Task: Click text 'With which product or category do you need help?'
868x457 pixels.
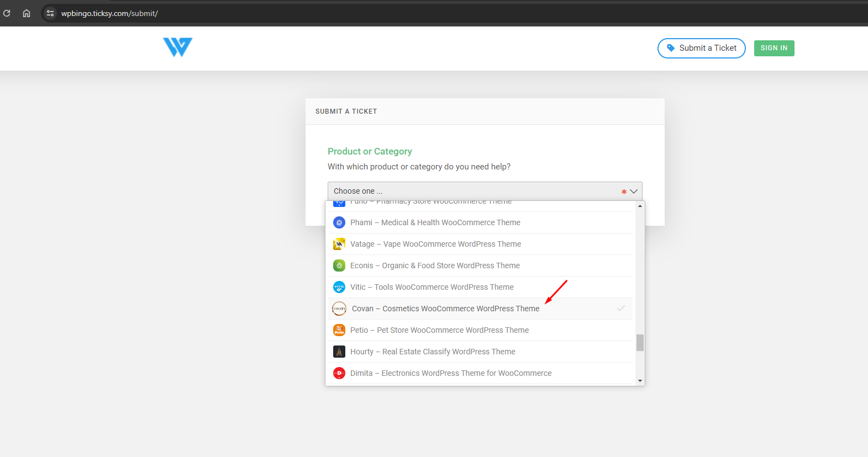Action: (419, 167)
